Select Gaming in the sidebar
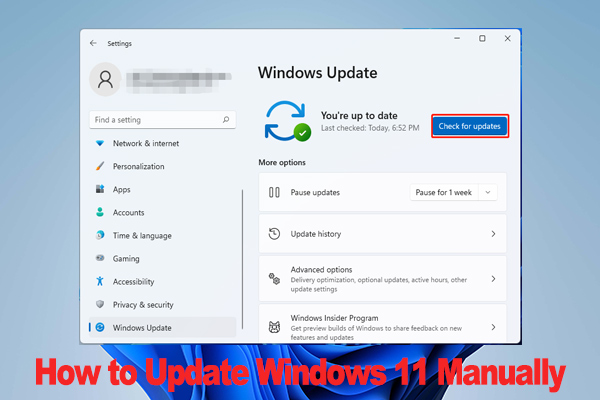The image size is (600, 400). pos(163,259)
